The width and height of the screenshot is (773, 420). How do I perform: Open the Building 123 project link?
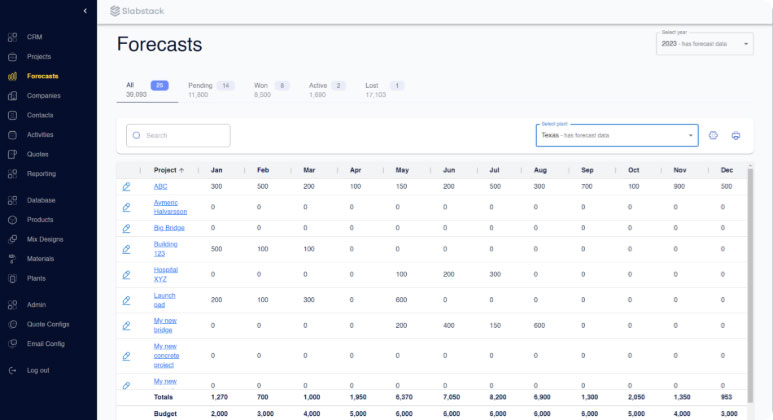[x=165, y=248]
